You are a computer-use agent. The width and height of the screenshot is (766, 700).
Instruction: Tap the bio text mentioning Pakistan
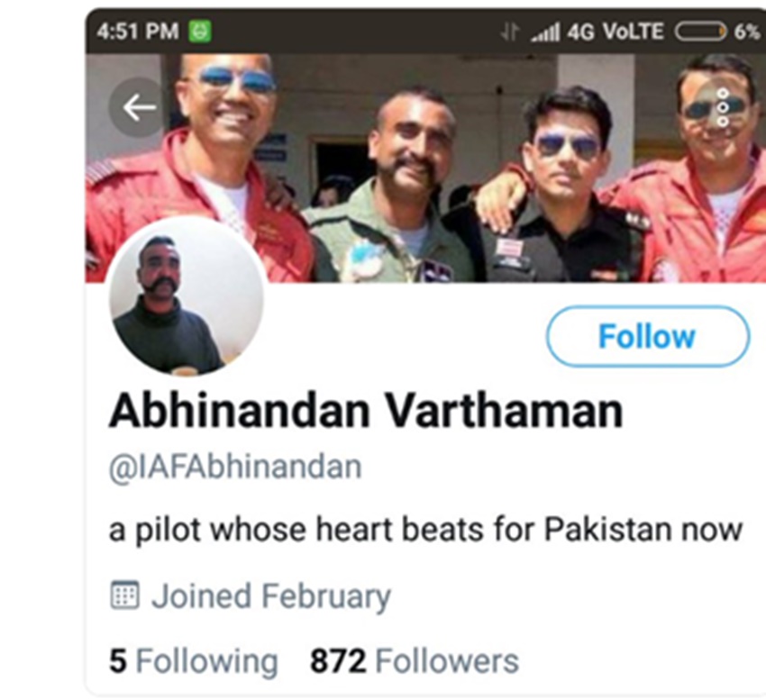coord(425,530)
